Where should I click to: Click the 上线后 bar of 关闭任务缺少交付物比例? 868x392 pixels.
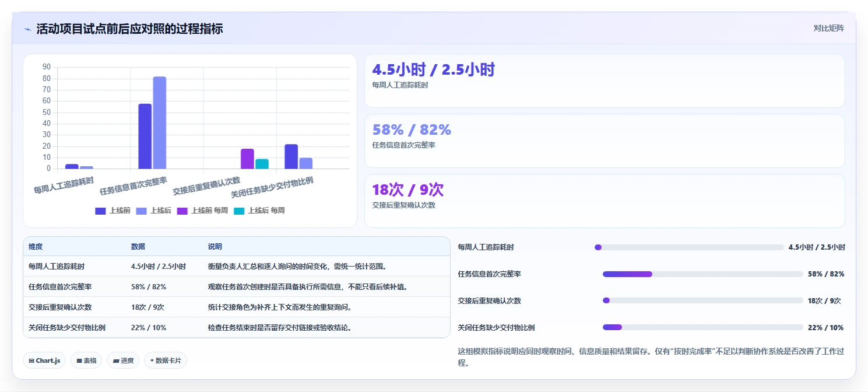coord(306,163)
